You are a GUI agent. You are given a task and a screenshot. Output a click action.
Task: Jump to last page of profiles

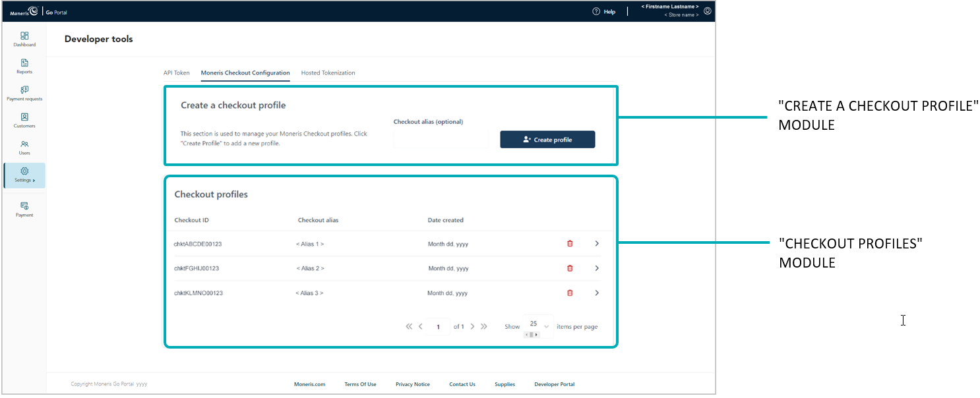tap(484, 326)
